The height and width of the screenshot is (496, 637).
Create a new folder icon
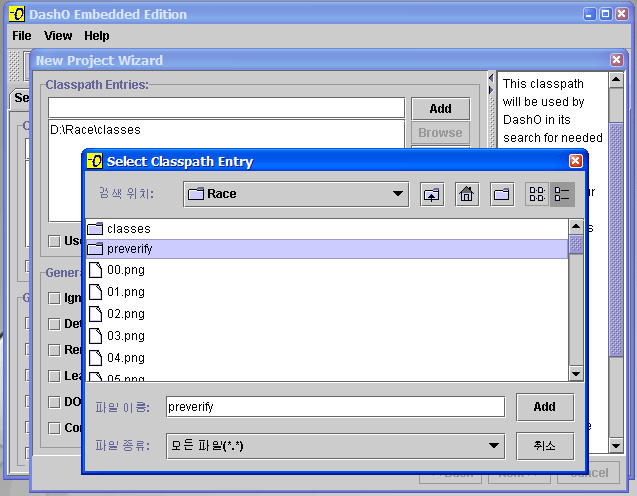pos(502,195)
